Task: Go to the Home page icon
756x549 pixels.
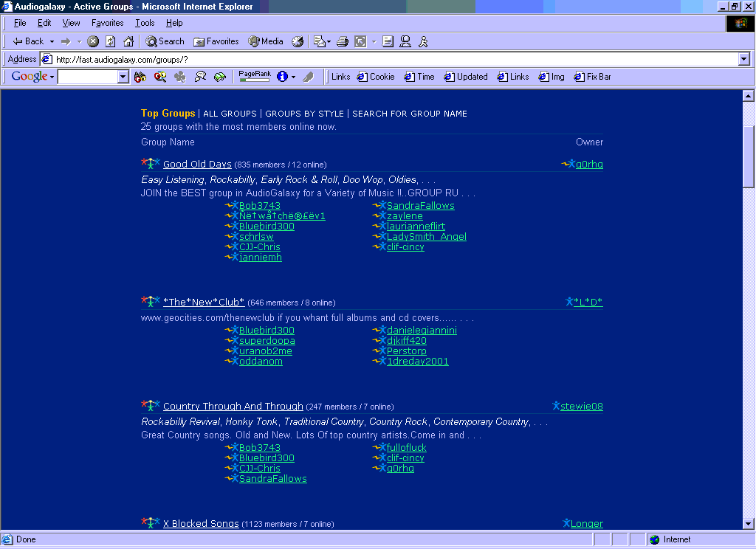Action: pyautogui.click(x=128, y=41)
